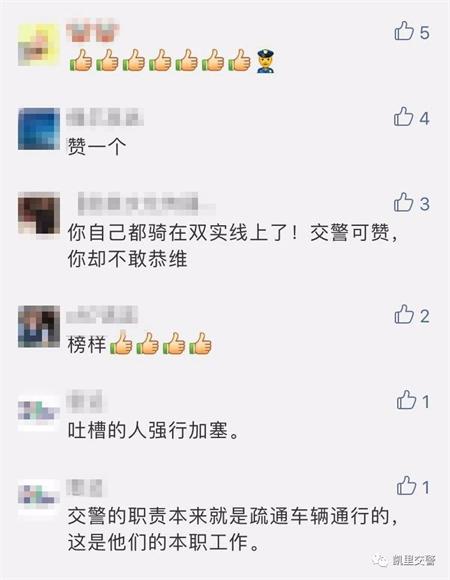Like the 吐槽的人强行加塞 comment

(406, 400)
